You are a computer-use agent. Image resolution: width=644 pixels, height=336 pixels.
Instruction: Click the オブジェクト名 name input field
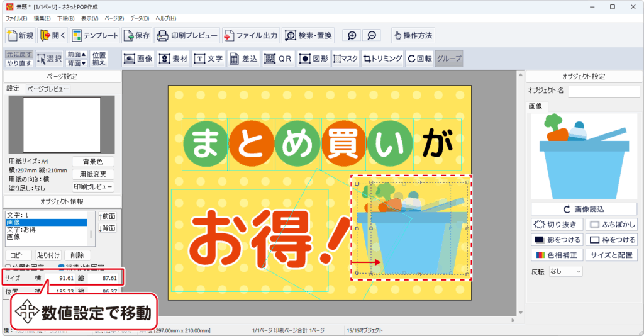pos(603,91)
